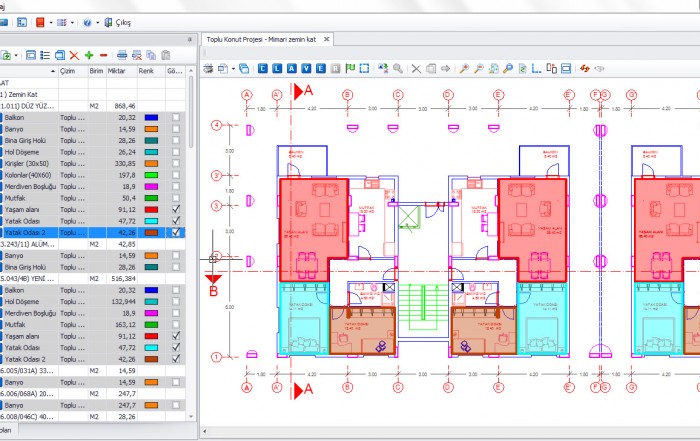
Task: Click the green plus add icon
Action: coord(89,55)
